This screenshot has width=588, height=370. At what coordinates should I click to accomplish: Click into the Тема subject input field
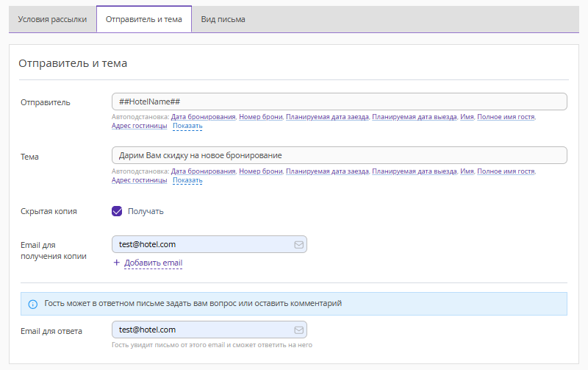pyautogui.click(x=339, y=155)
